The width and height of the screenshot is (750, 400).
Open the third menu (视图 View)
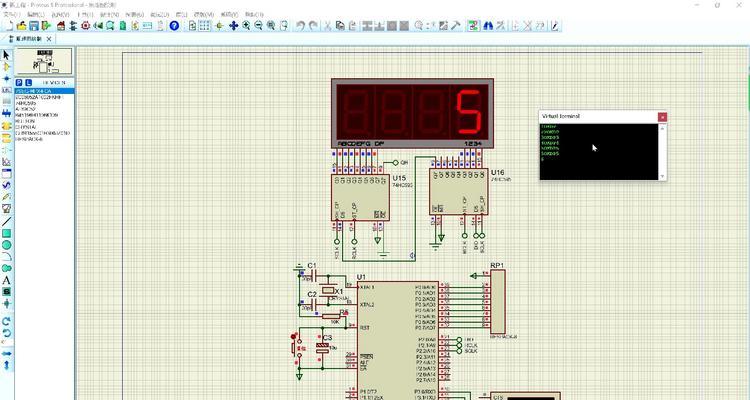click(x=60, y=15)
